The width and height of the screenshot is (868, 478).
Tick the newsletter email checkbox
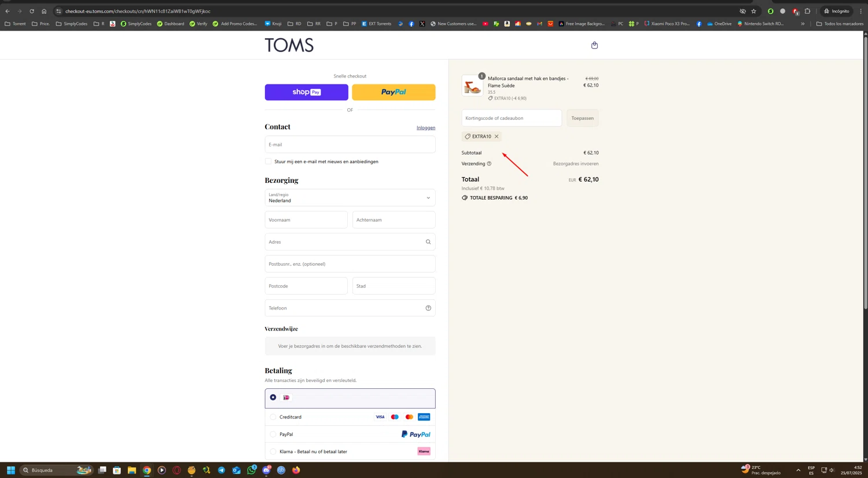pyautogui.click(x=268, y=161)
